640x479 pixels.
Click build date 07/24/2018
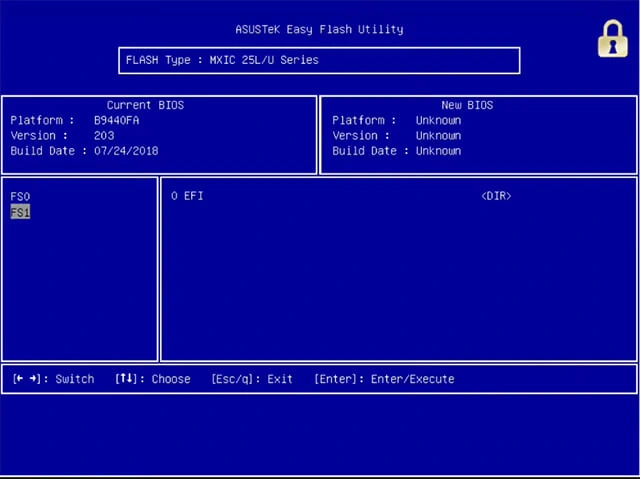pyautogui.click(x=126, y=151)
